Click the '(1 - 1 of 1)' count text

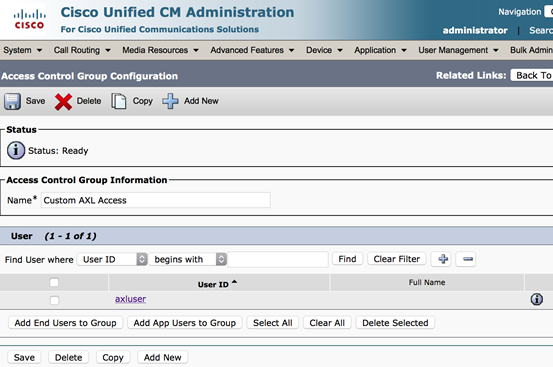(x=70, y=236)
